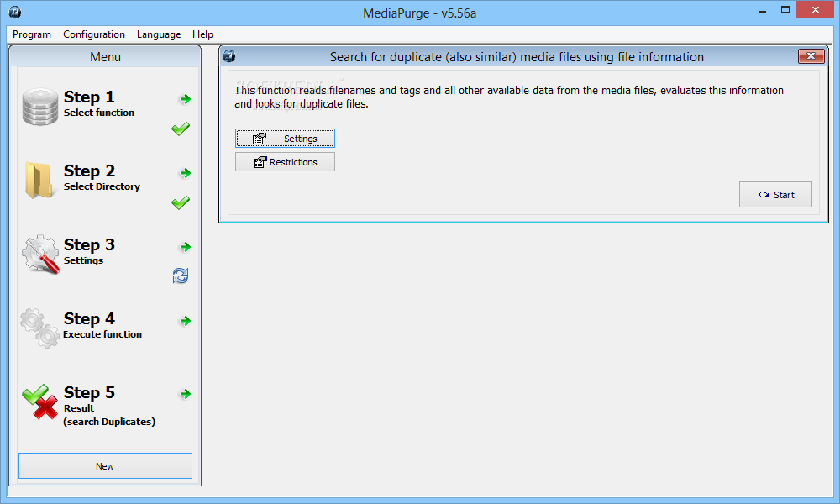Open the Language menu
The image size is (840, 504).
pos(159,34)
